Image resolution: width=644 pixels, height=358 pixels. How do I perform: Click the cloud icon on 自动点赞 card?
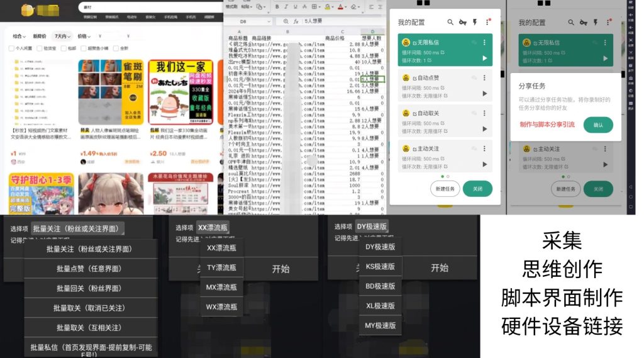(474, 77)
